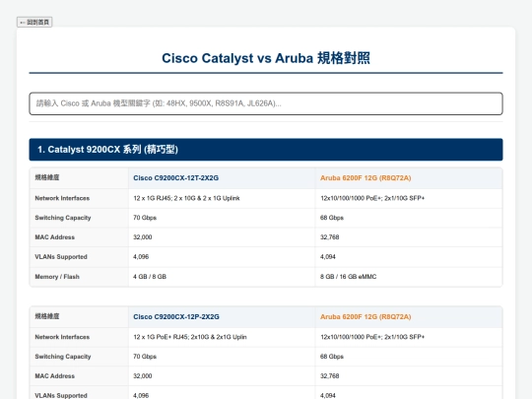Click the Cisco Catalyst vs Aruba page title
Viewport: 532px width, 399px height.
266,58
